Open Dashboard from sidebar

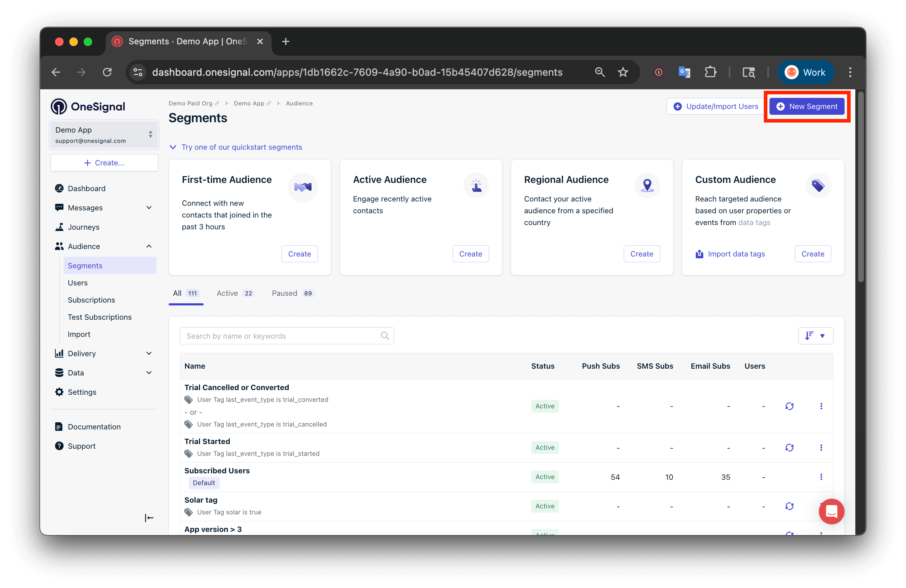(x=86, y=188)
